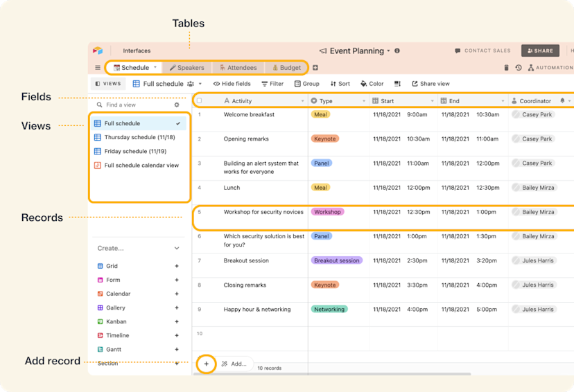This screenshot has width=574, height=392.
Task: Add a new Gallery view
Action: coord(177,308)
